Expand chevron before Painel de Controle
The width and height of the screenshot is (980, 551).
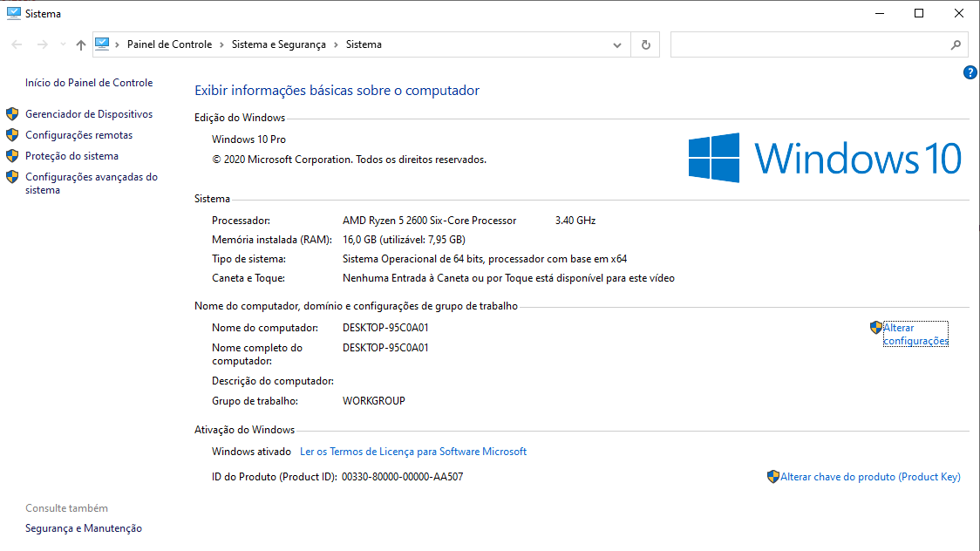[x=117, y=44]
